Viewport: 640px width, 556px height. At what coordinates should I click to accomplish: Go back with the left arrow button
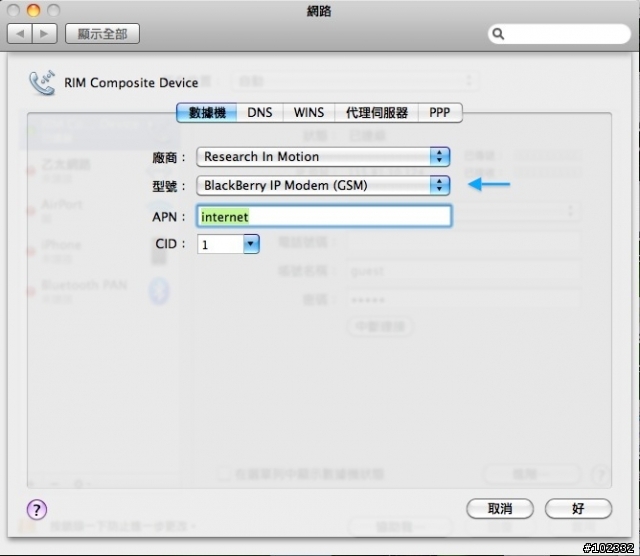point(20,33)
